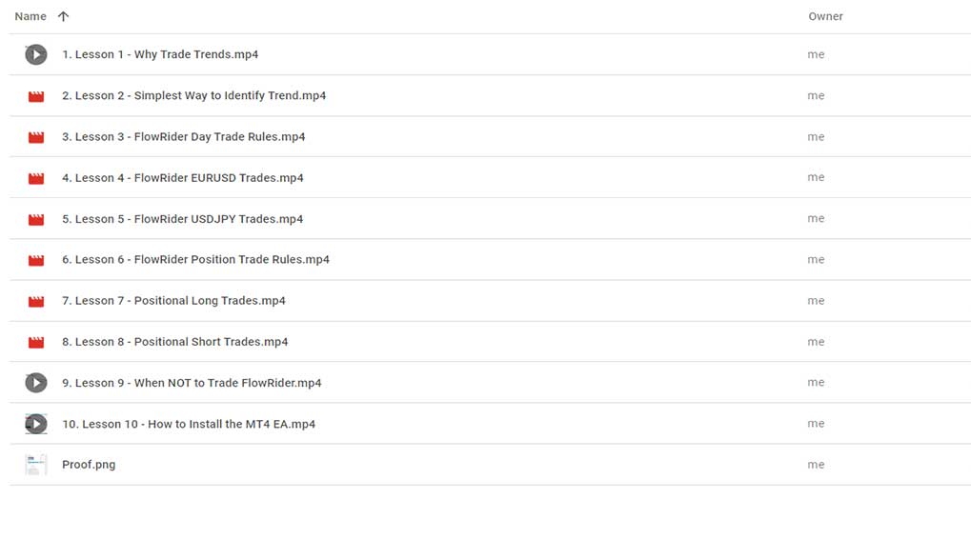Select Lesson 8 - Positional Short Trades.mp4
Screen dimensions: 971x560
point(174,342)
